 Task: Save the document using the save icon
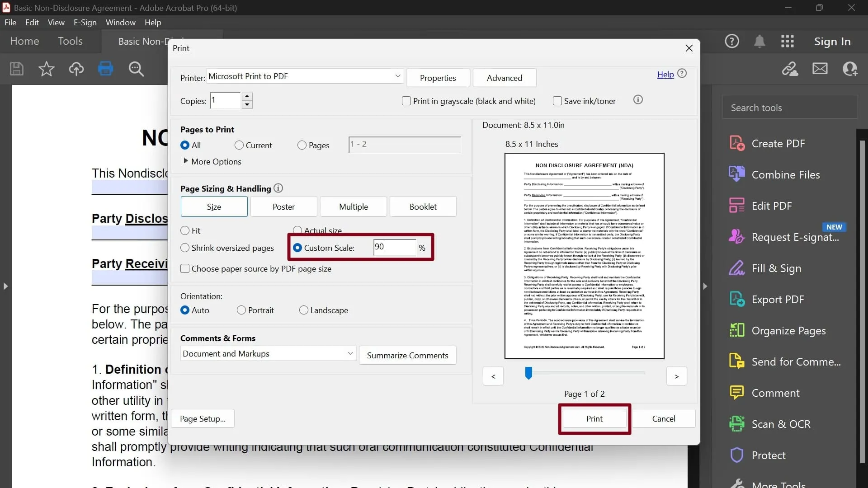(16, 69)
